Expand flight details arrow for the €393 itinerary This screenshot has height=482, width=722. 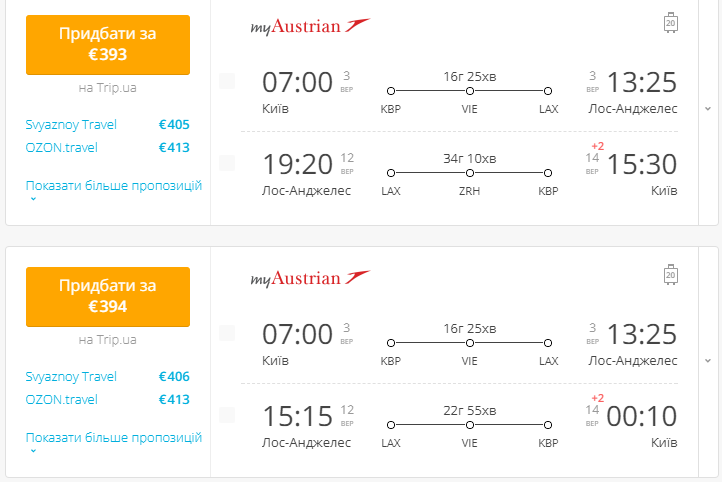[x=708, y=108]
